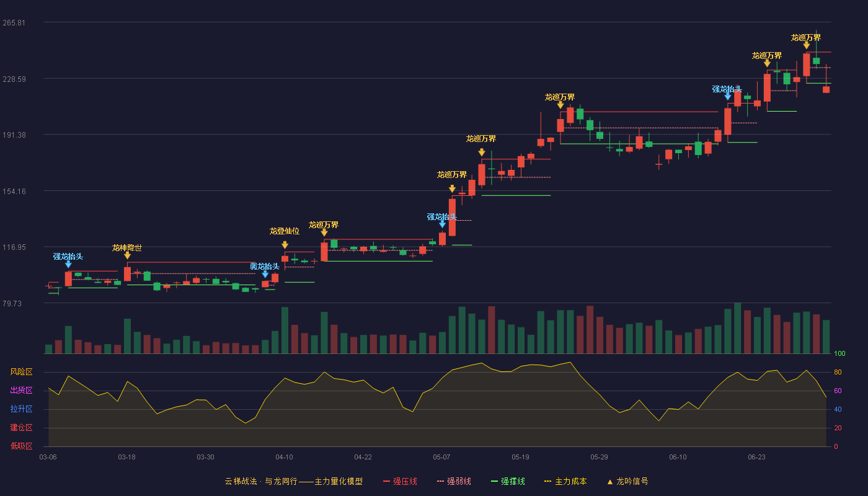Click the blue 强龙抬头 arrow in June

728,96
